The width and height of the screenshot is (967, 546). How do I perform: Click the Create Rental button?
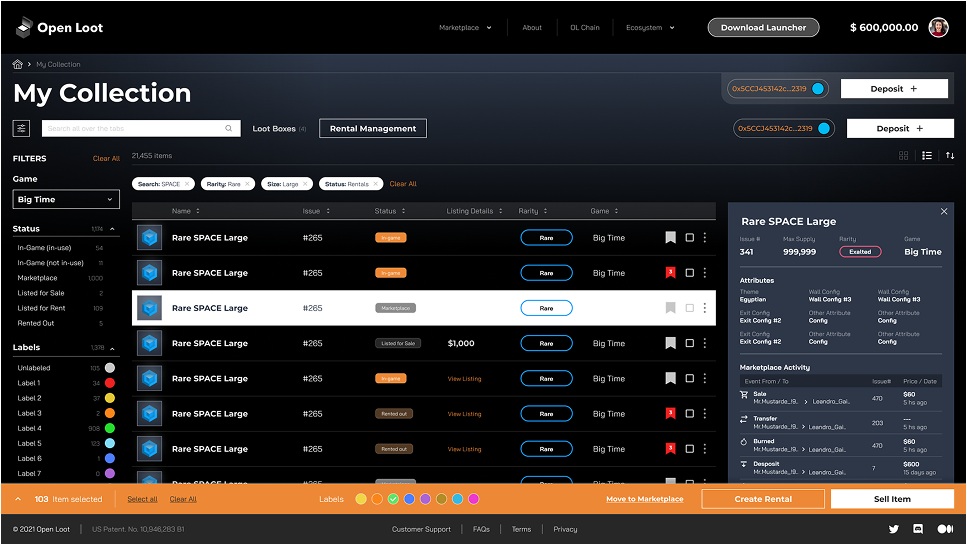pyautogui.click(x=763, y=499)
